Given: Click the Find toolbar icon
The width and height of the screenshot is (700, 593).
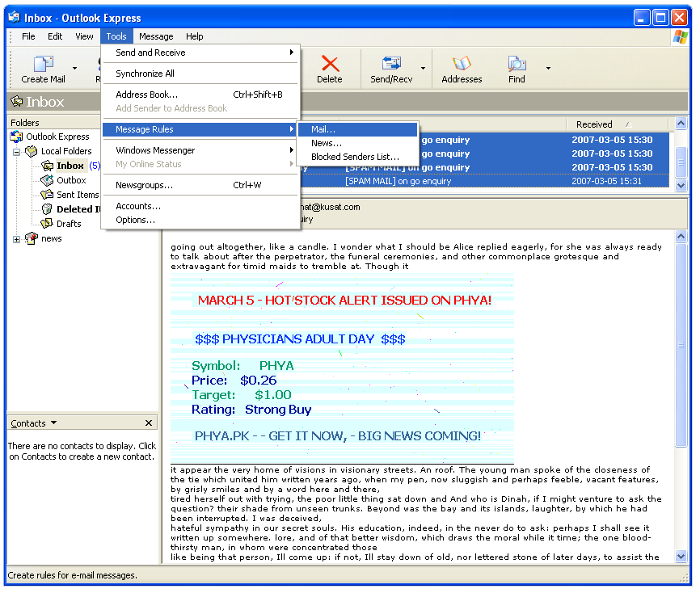Looking at the screenshot, I should (517, 64).
